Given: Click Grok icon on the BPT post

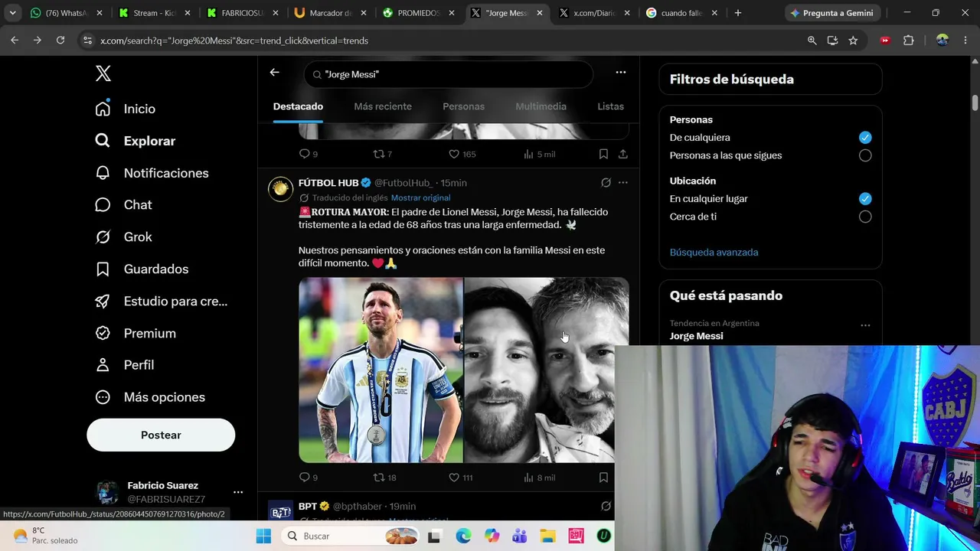Looking at the screenshot, I should click(606, 506).
